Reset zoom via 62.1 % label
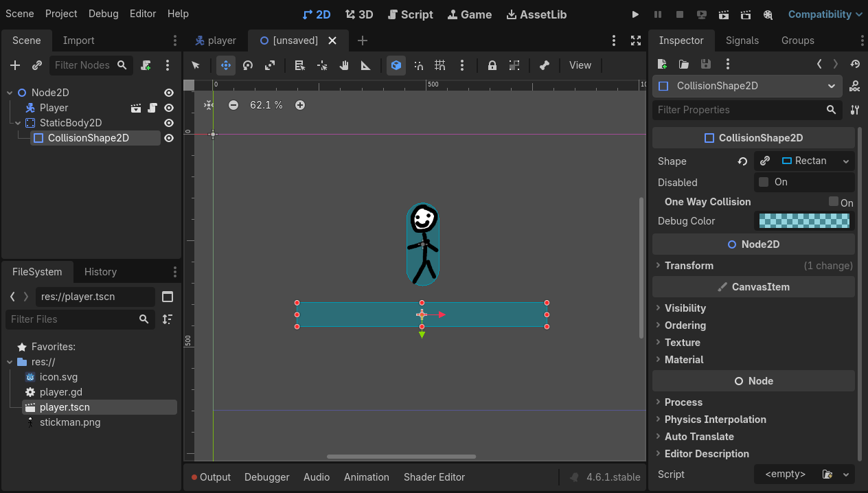Viewport: 868px width, 493px height. pyautogui.click(x=266, y=105)
